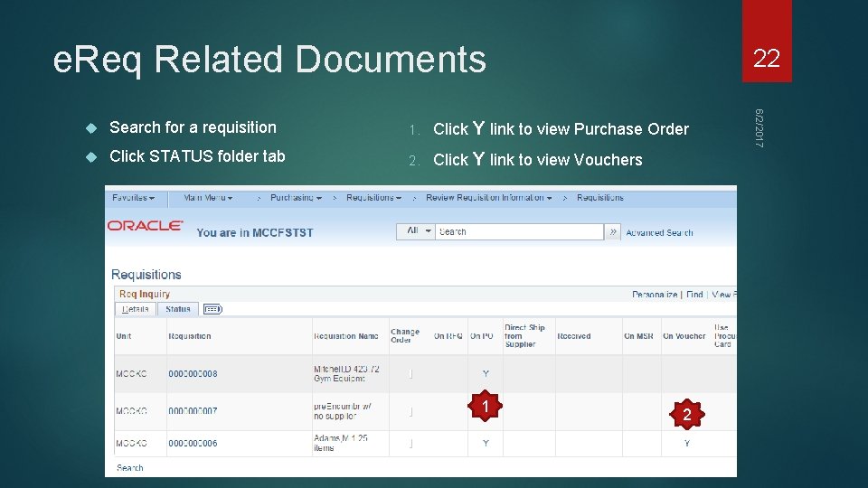Image resolution: width=868 pixels, height=488 pixels.
Task: Click the Personalize link
Action: (x=655, y=295)
